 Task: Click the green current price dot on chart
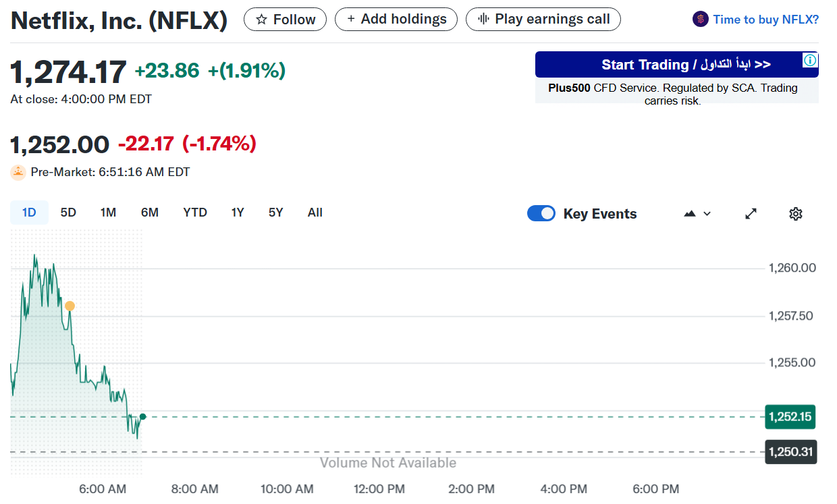point(142,416)
